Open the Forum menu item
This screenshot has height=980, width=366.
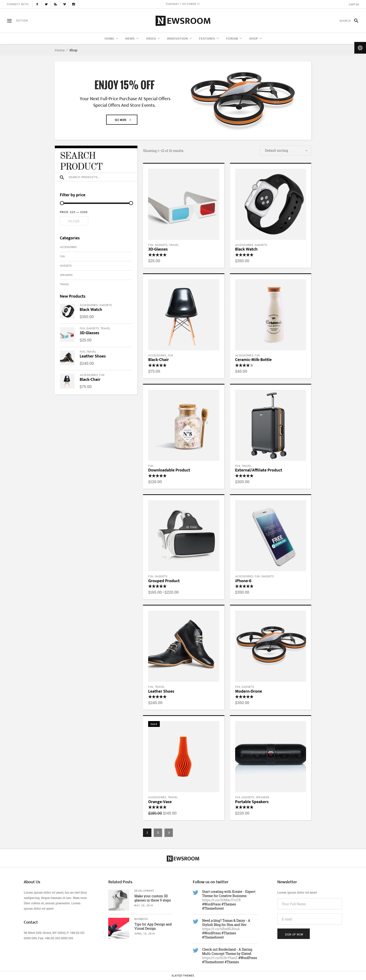[x=234, y=38]
